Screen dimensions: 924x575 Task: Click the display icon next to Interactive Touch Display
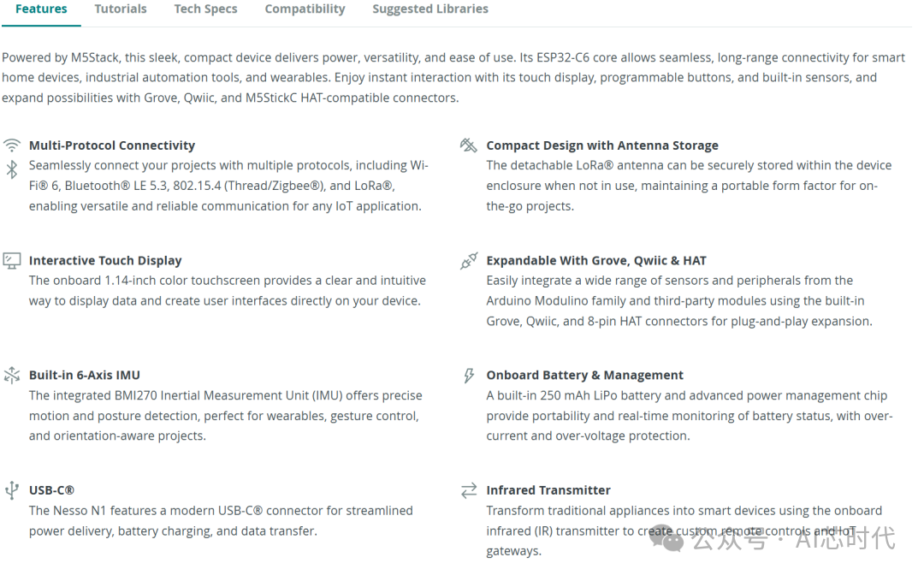[12, 260]
